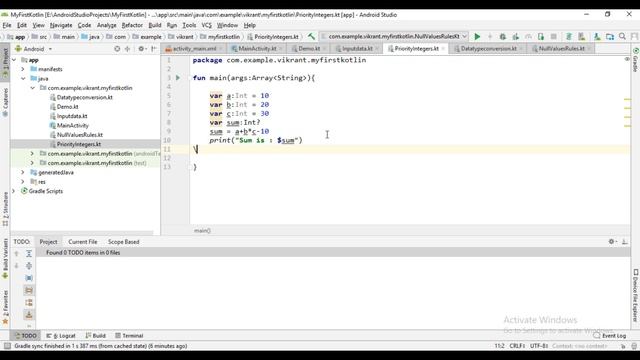The height and width of the screenshot is (360, 640).
Task: Open Project panel settings gear
Action: [x=142, y=49]
